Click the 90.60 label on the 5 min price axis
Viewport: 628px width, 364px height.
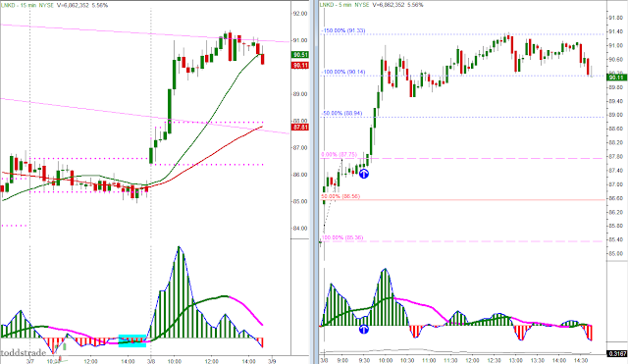[x=615, y=59]
